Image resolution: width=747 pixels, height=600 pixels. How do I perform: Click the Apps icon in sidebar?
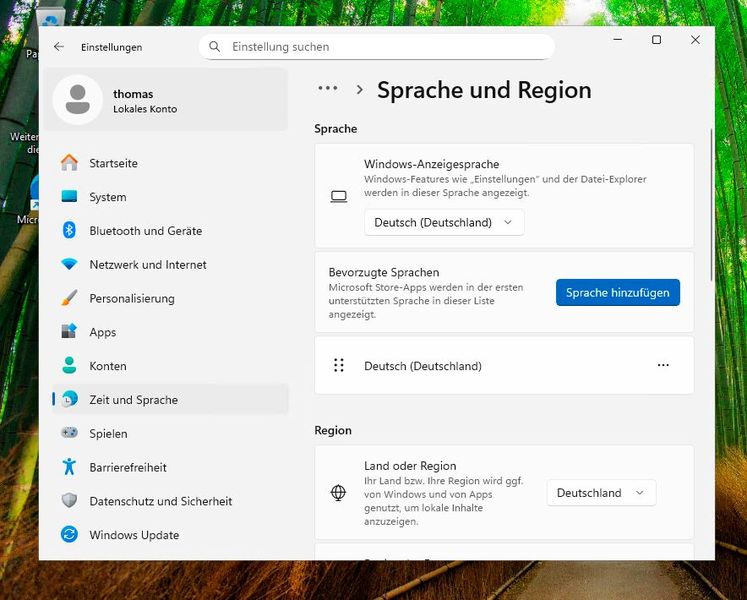pyautogui.click(x=69, y=331)
